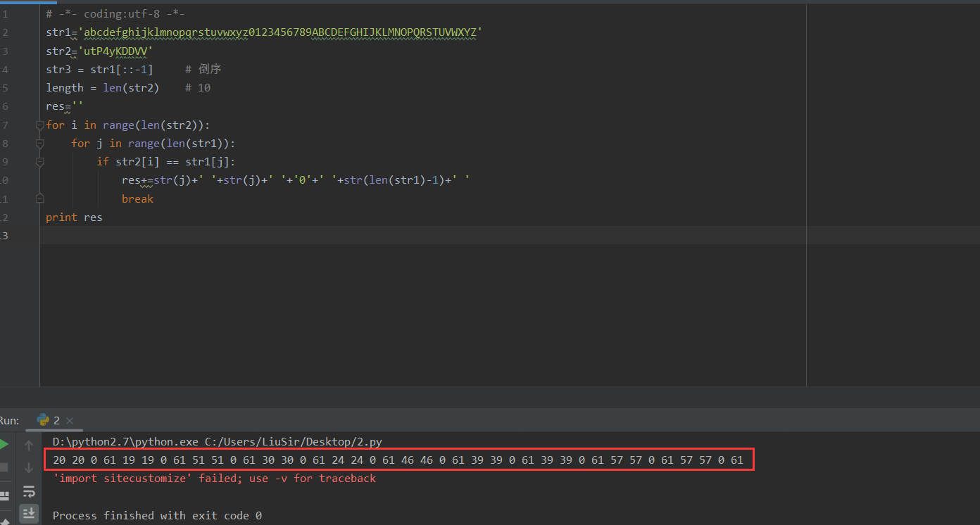Click the Run: panel label
Viewport: 980px width, 525px height.
(x=9, y=420)
